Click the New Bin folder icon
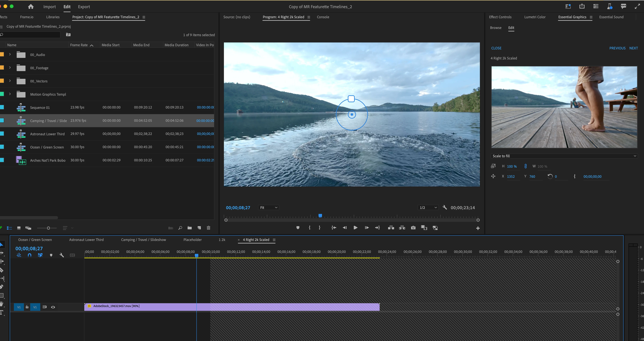 pos(189,228)
